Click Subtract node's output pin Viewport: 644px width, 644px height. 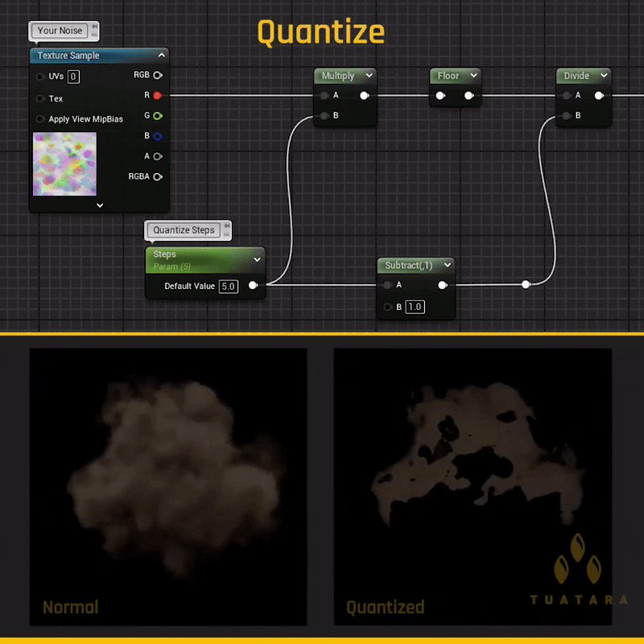click(x=442, y=285)
